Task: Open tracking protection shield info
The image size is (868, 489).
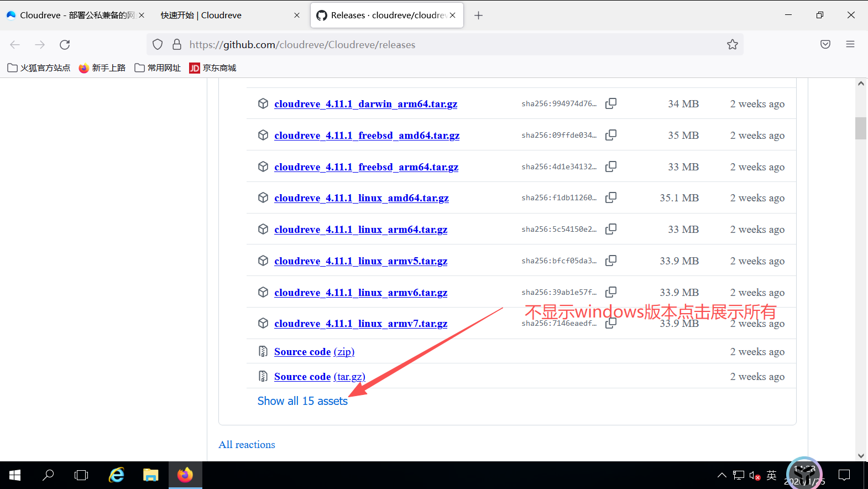Action: pyautogui.click(x=158, y=45)
